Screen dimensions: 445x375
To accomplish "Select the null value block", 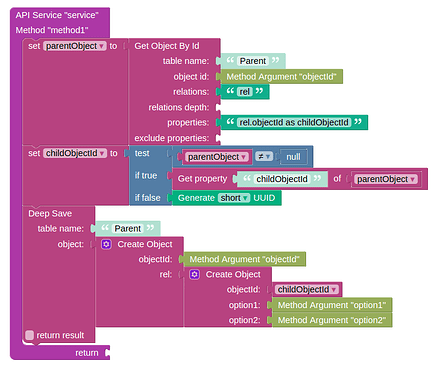I will [x=293, y=157].
